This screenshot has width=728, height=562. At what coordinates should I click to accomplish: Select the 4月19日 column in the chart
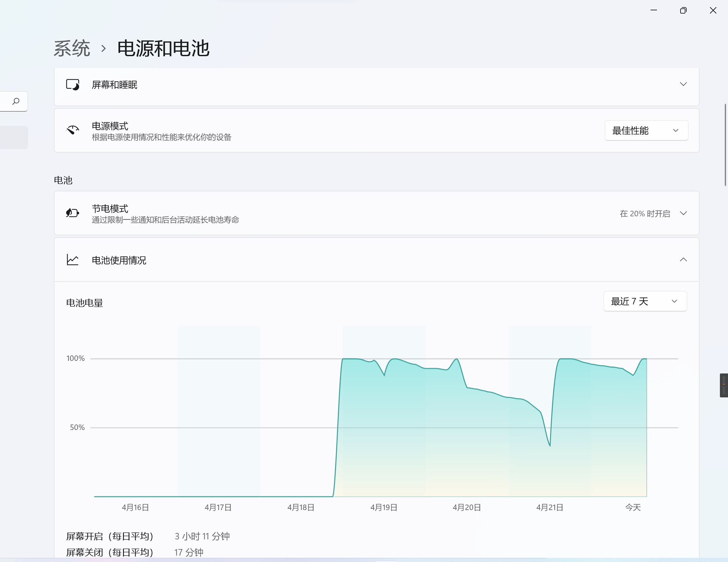(384, 417)
